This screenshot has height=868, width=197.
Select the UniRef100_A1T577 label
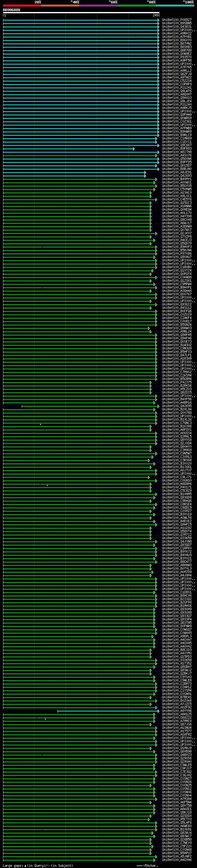click(x=177, y=731)
